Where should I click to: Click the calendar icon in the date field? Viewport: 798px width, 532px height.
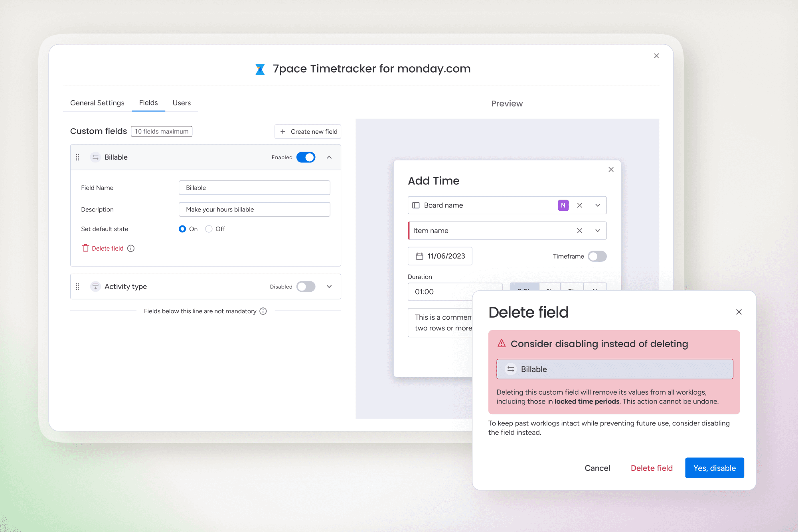point(419,256)
